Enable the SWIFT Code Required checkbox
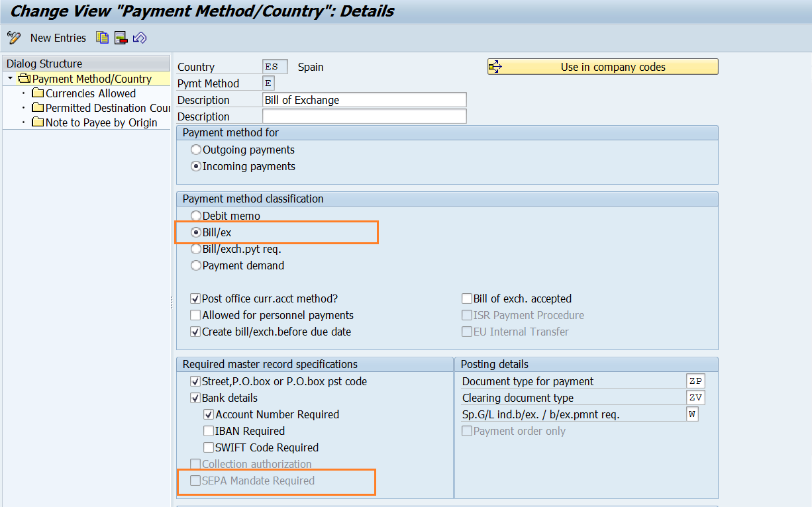Viewport: 812px width, 507px height. pyautogui.click(x=209, y=447)
